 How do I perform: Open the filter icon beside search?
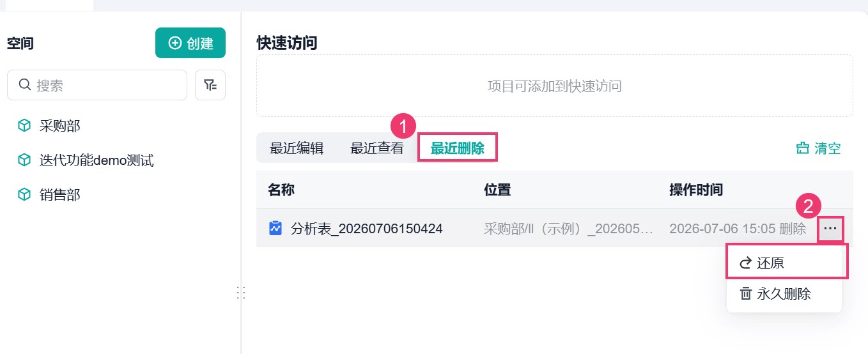(x=210, y=85)
